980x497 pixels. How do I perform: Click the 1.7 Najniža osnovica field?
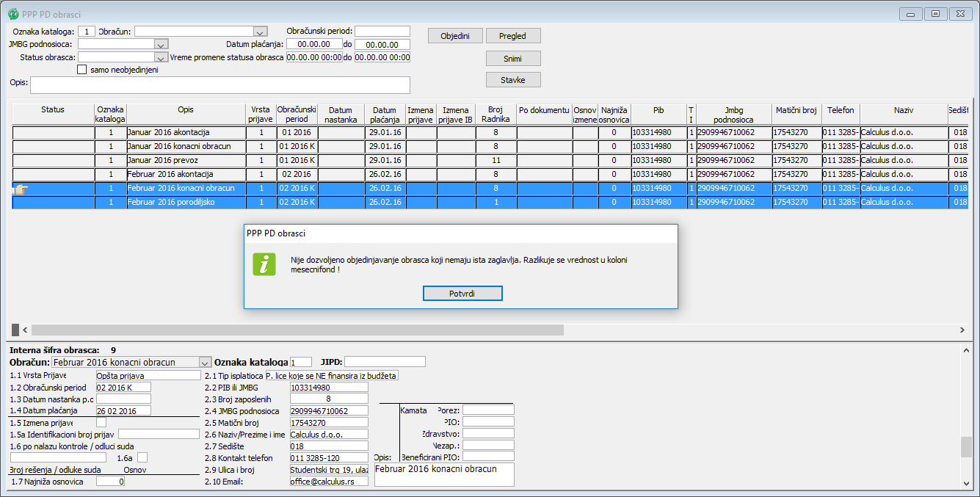coord(111,482)
